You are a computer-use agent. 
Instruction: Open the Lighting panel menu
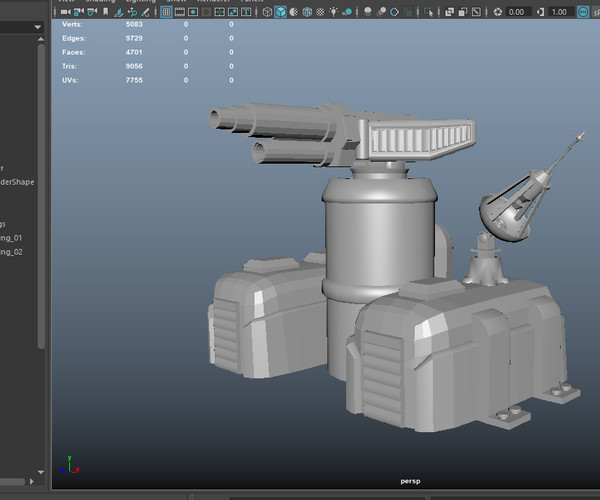(x=141, y=1)
